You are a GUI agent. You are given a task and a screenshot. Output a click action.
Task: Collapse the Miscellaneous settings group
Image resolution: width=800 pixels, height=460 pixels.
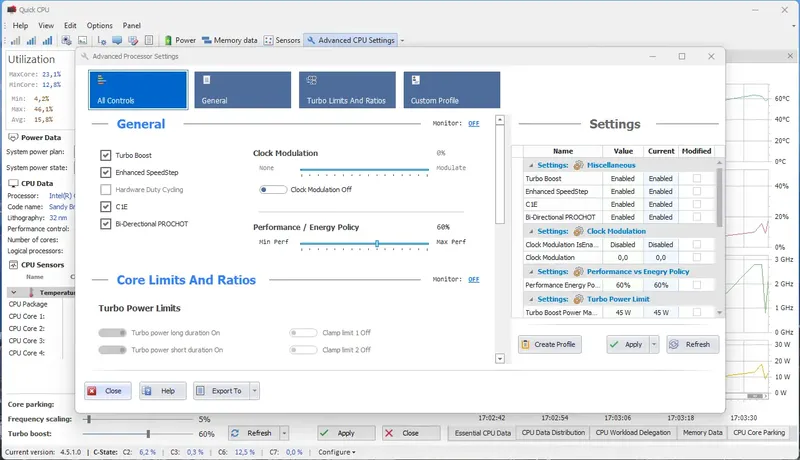pyautogui.click(x=531, y=165)
